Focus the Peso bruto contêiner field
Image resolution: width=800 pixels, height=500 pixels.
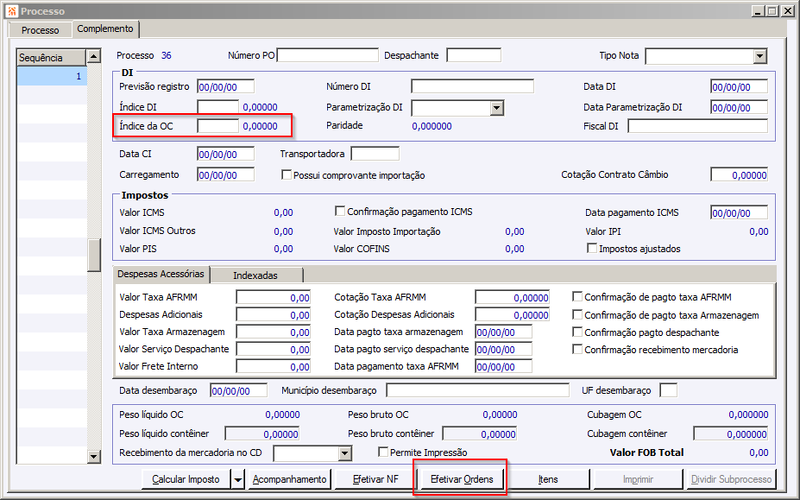coord(480,434)
